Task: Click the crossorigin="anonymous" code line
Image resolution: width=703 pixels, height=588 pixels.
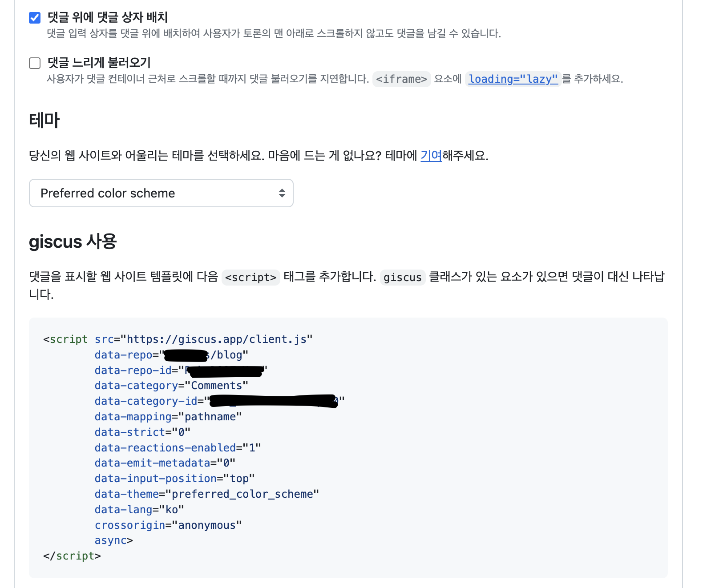Action: point(168,525)
